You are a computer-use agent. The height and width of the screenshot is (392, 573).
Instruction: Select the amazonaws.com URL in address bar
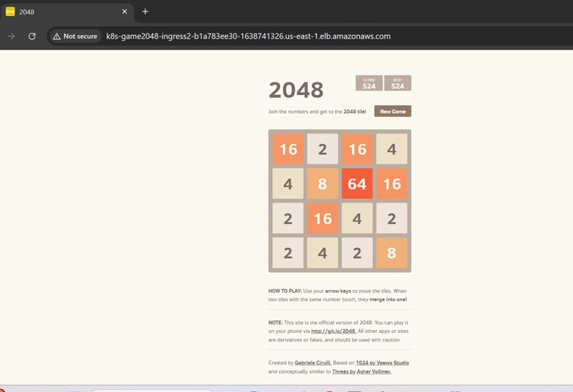(x=248, y=36)
